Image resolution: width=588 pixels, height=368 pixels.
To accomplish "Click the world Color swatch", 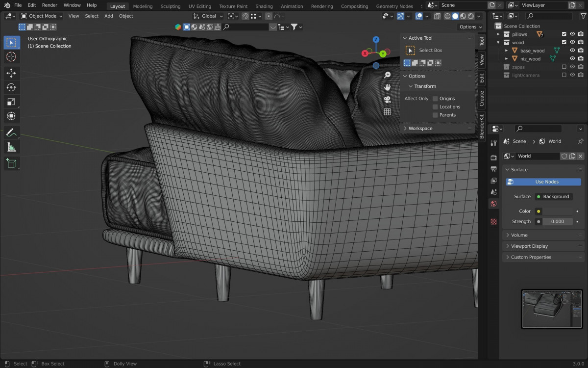I will [557, 211].
